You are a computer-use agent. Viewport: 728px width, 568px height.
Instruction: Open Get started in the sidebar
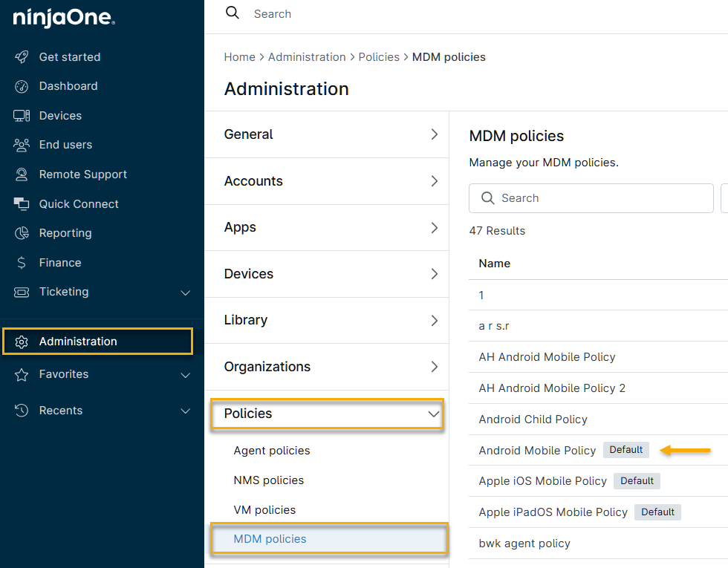click(x=70, y=57)
